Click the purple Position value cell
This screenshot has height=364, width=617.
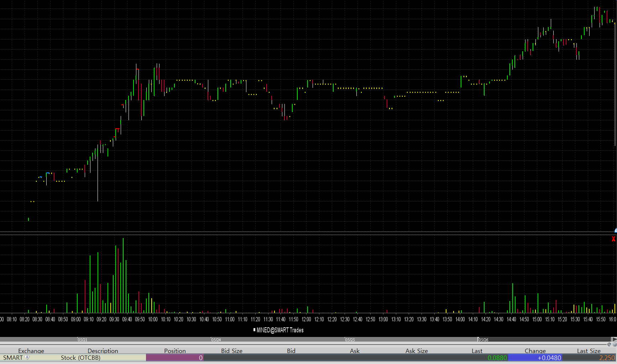(x=174, y=358)
